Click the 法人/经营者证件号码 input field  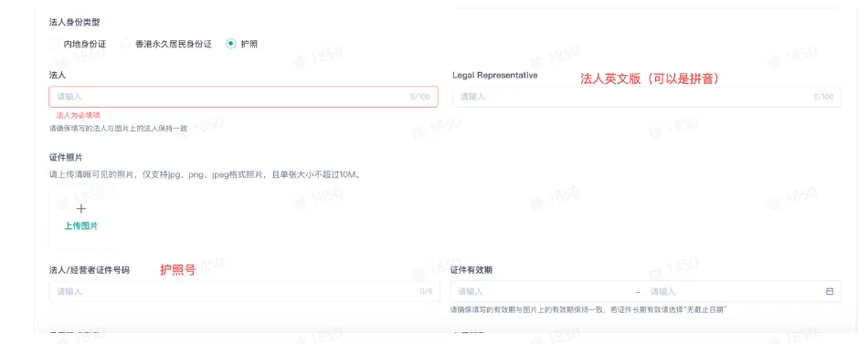point(244,291)
